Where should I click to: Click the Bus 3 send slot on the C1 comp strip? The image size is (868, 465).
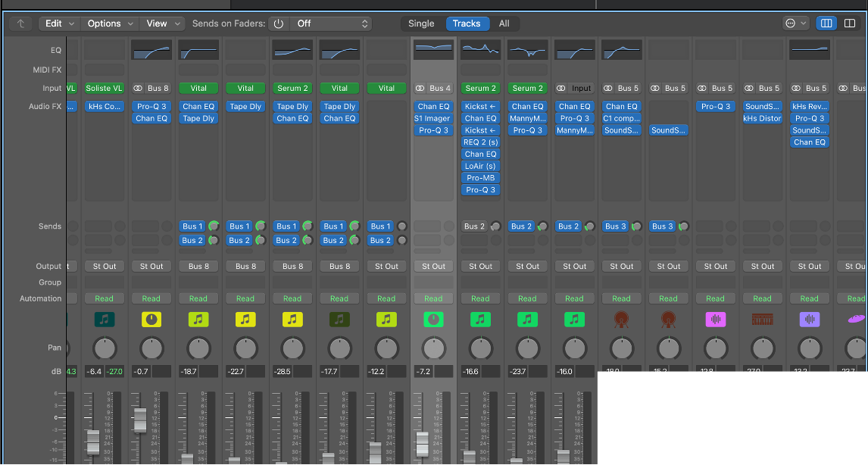tap(616, 226)
